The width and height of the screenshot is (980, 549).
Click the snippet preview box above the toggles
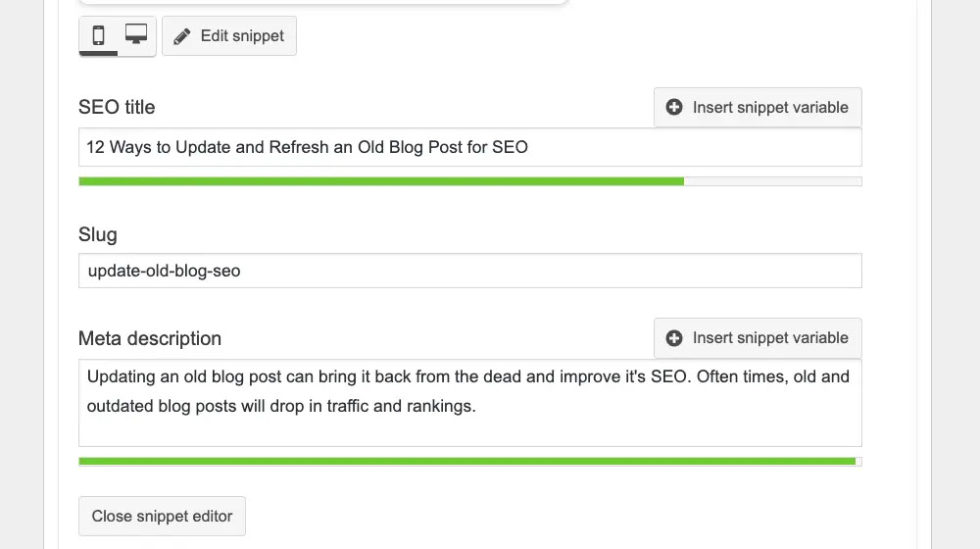pyautogui.click(x=323, y=2)
